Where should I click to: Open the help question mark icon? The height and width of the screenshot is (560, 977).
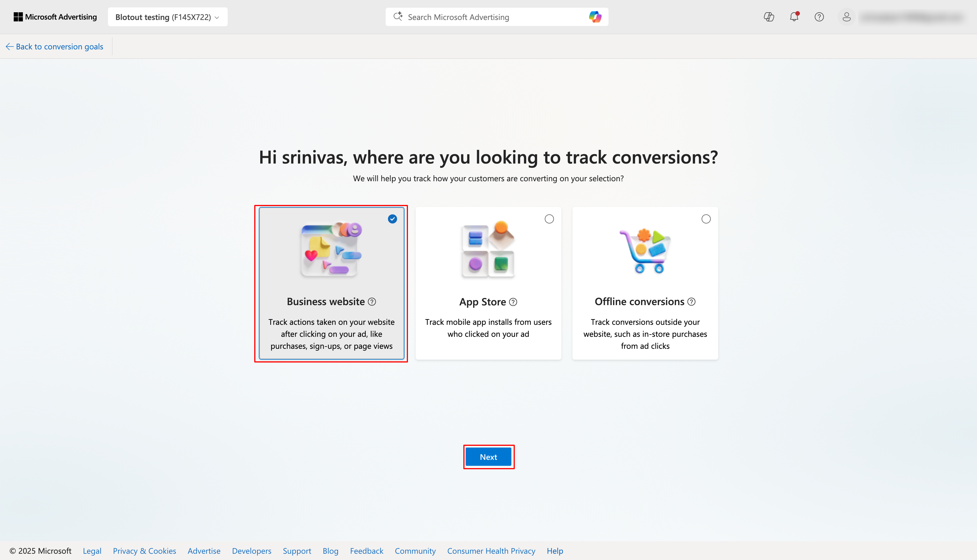pyautogui.click(x=819, y=17)
